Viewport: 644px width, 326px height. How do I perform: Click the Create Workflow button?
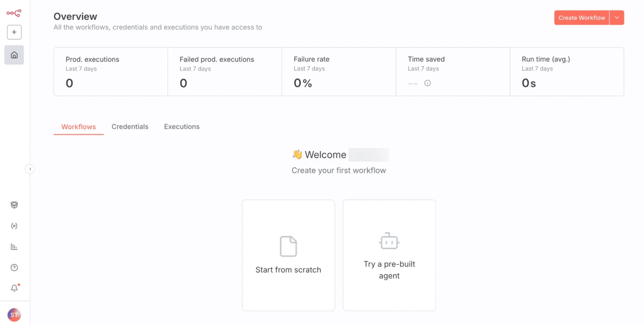click(x=581, y=18)
